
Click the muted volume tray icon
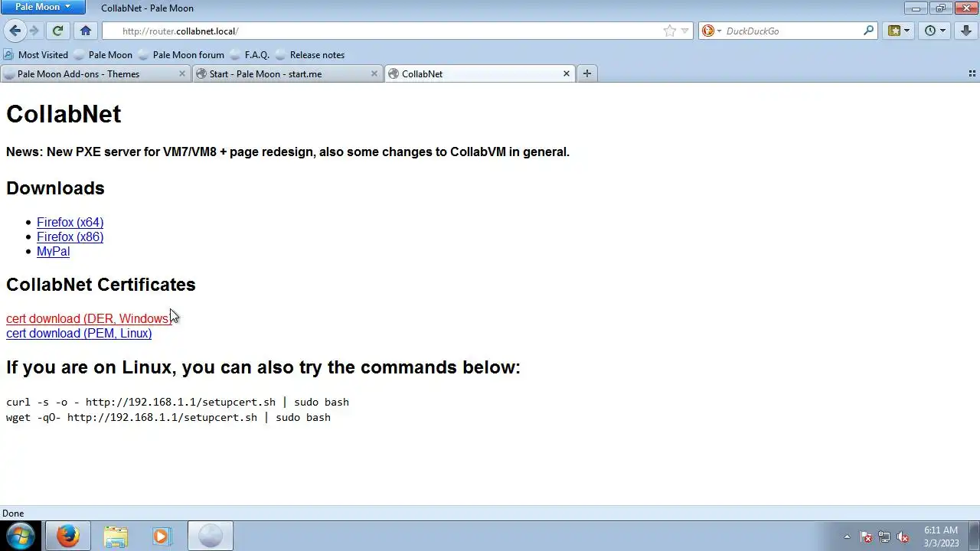[903, 536]
